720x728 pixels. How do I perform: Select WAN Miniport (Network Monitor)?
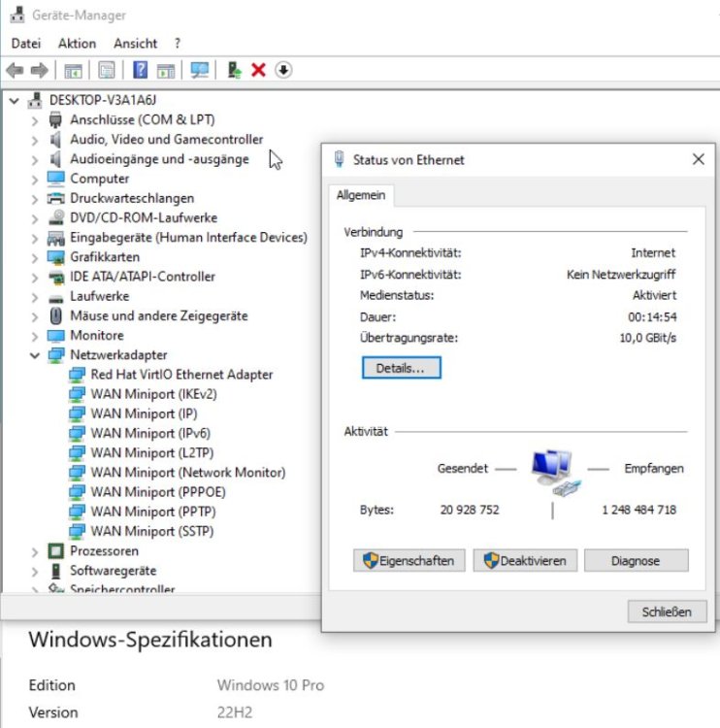(188, 473)
